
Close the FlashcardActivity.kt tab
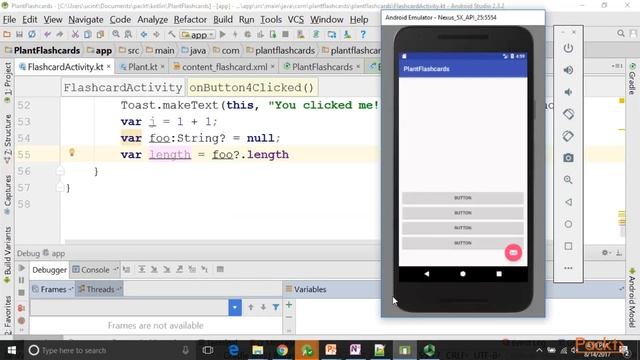tap(109, 67)
